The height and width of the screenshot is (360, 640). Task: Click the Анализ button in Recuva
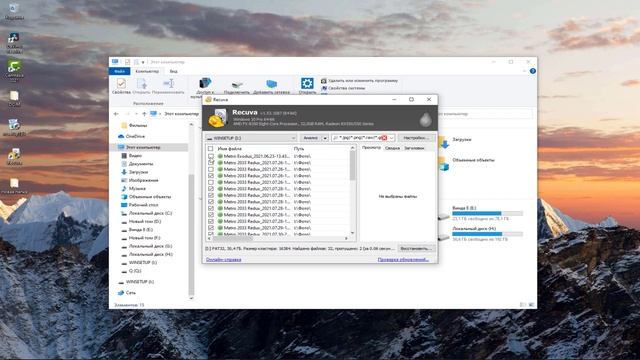(x=311, y=138)
